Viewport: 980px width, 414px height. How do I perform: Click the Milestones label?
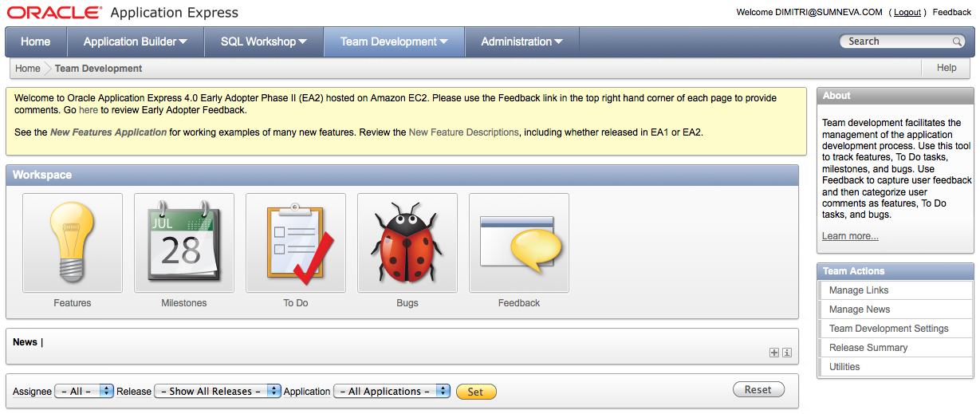pyautogui.click(x=184, y=303)
